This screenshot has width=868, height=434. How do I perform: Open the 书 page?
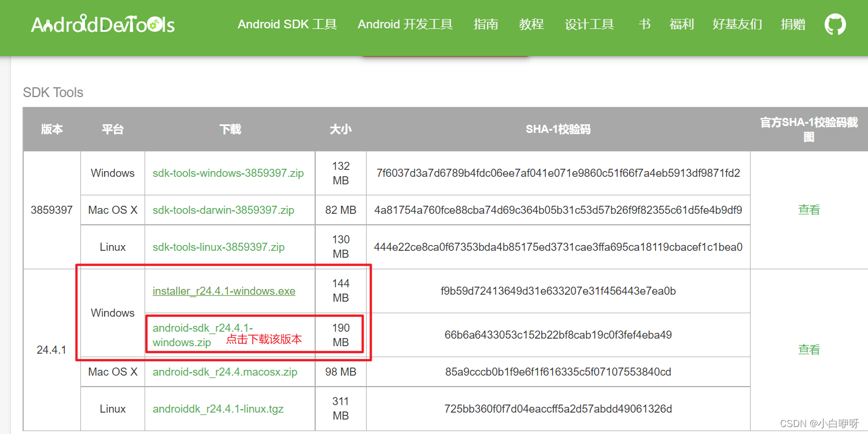coord(644,24)
